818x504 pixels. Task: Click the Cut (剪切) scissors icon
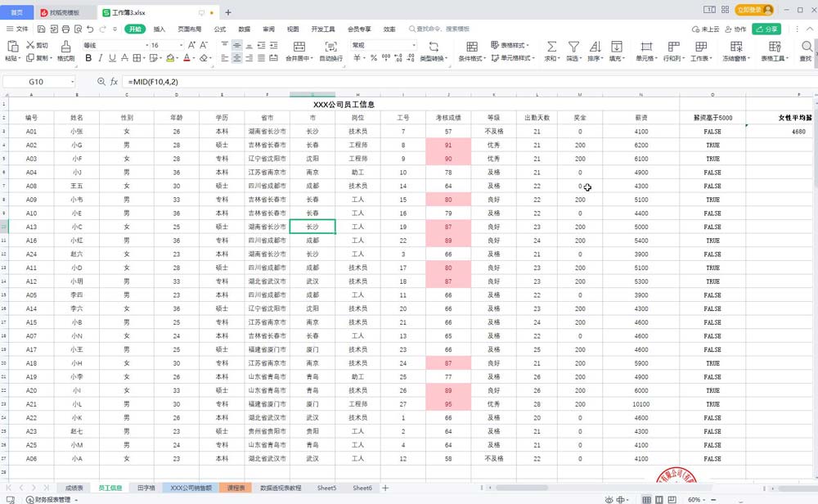tap(31, 45)
